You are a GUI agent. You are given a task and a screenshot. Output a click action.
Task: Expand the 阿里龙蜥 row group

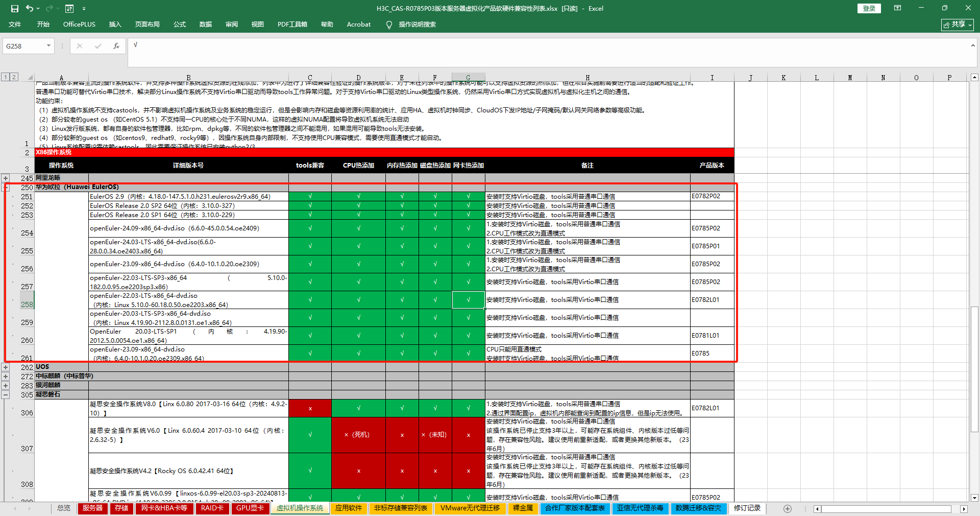[x=6, y=178]
